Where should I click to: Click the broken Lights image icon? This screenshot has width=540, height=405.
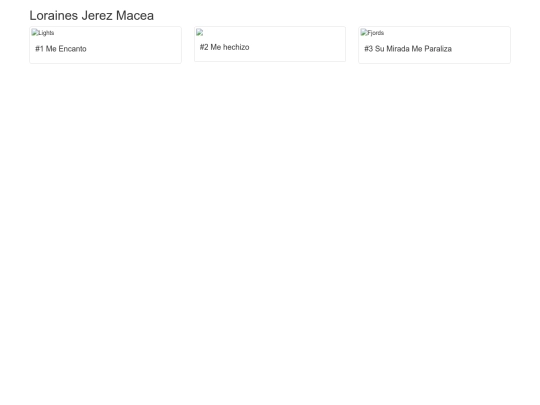[43, 33]
